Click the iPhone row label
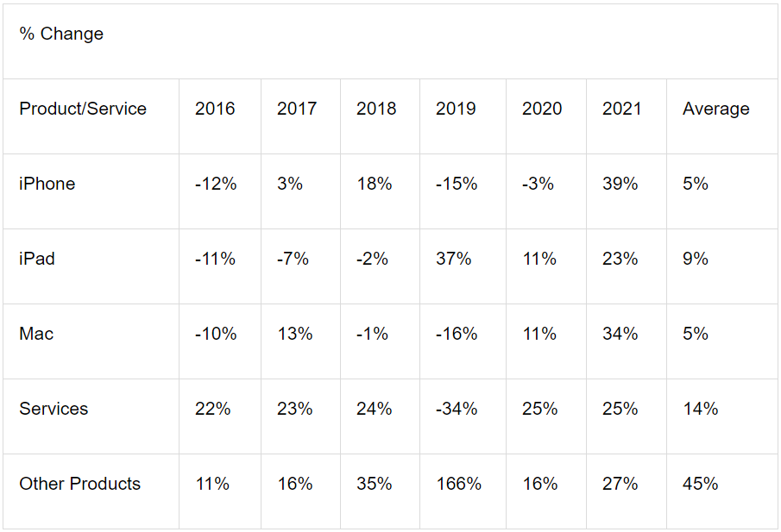 47,184
